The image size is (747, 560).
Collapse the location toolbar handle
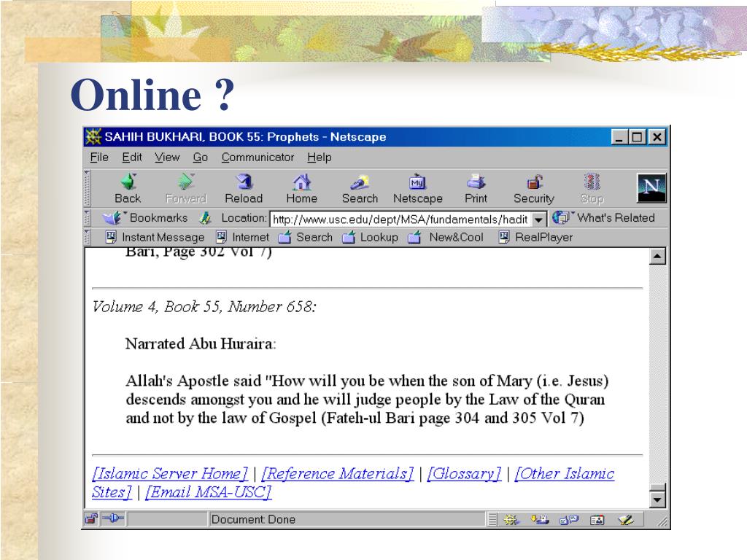click(87, 218)
